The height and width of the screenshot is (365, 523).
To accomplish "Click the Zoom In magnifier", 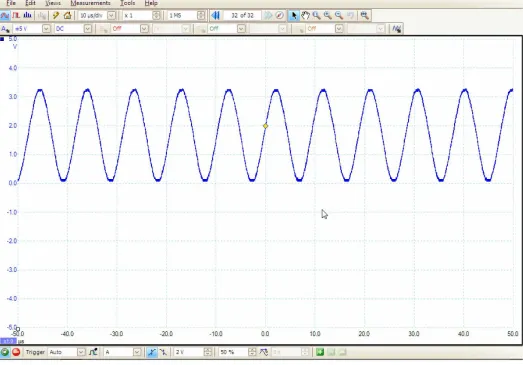I will [x=328, y=15].
